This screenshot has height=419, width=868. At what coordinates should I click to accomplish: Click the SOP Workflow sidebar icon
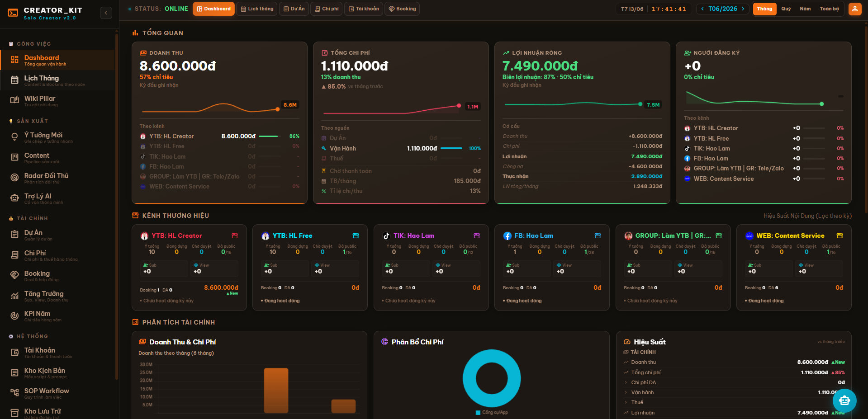(x=14, y=393)
